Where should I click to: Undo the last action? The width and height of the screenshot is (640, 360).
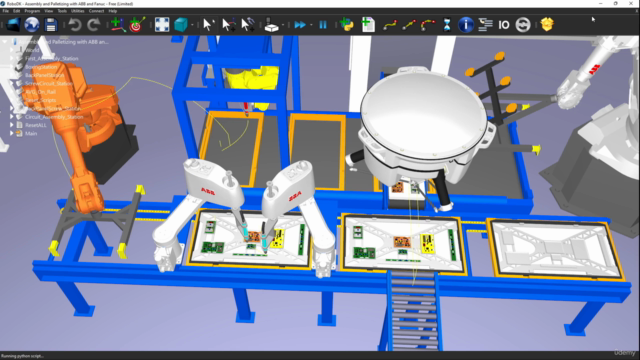75,25
